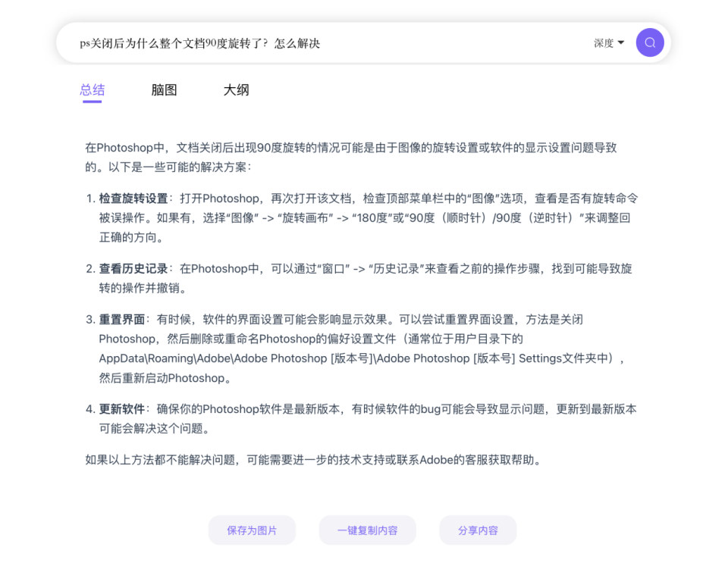Click the first paragraph of the summary answer
Viewport: 728px width, 566px height.
point(356,155)
